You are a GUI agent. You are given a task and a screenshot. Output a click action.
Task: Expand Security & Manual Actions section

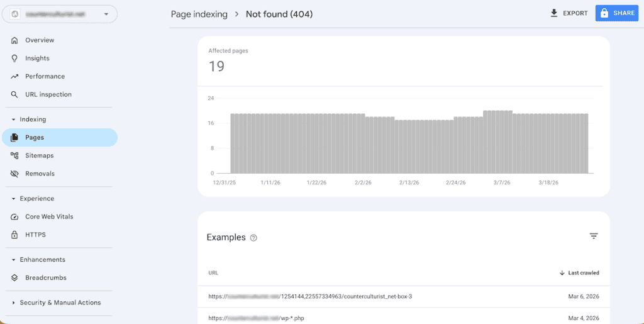tap(56, 303)
